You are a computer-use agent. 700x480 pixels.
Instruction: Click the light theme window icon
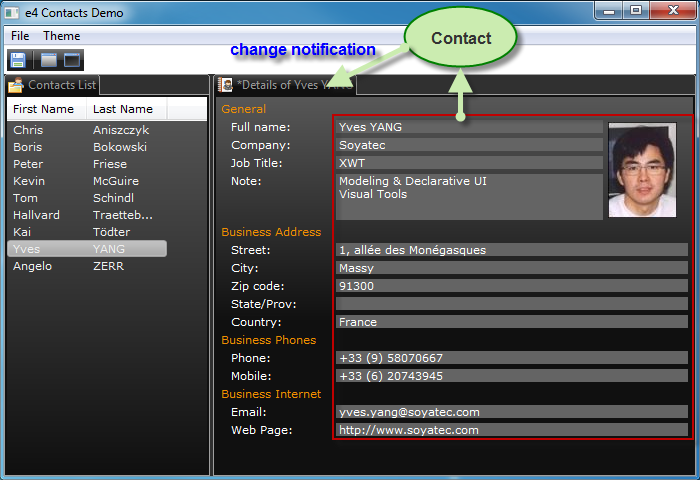[48, 60]
